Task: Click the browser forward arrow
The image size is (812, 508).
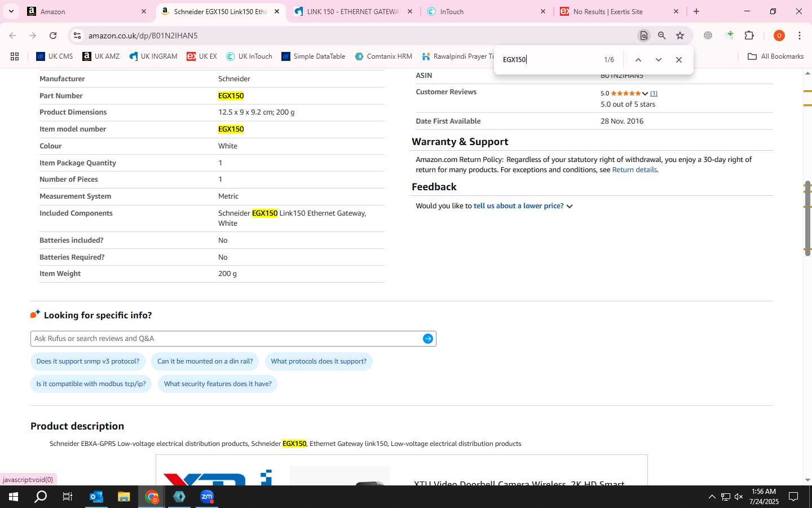Action: point(33,36)
